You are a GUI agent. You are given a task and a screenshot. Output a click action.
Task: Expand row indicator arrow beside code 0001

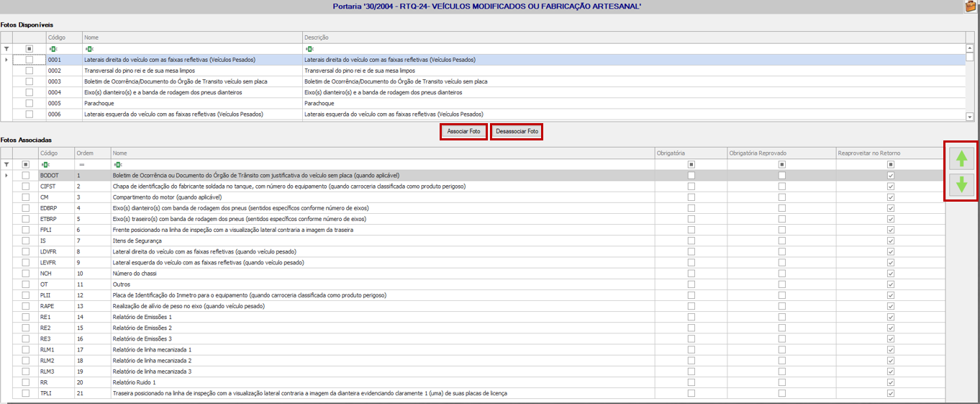pyautogui.click(x=6, y=60)
